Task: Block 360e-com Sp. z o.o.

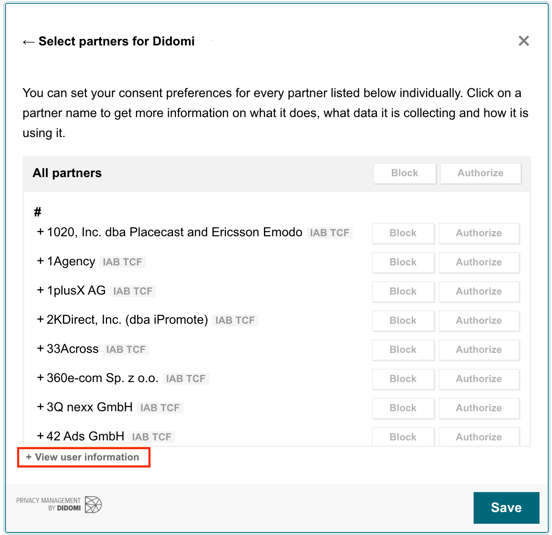Action: (x=403, y=379)
